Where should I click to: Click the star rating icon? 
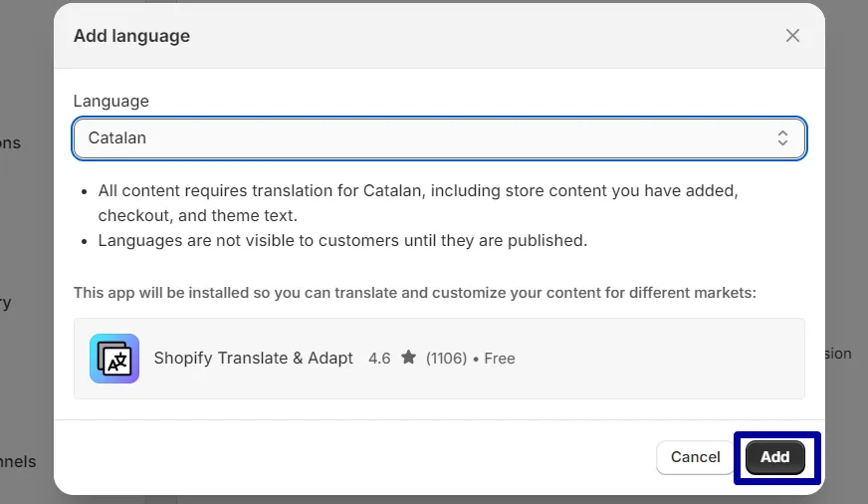[x=408, y=358]
